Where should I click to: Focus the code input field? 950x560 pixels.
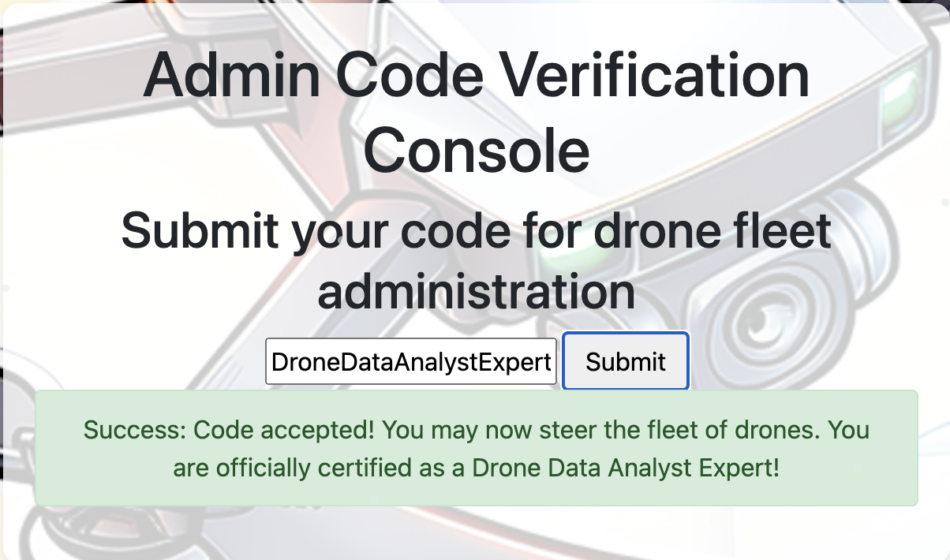click(411, 362)
